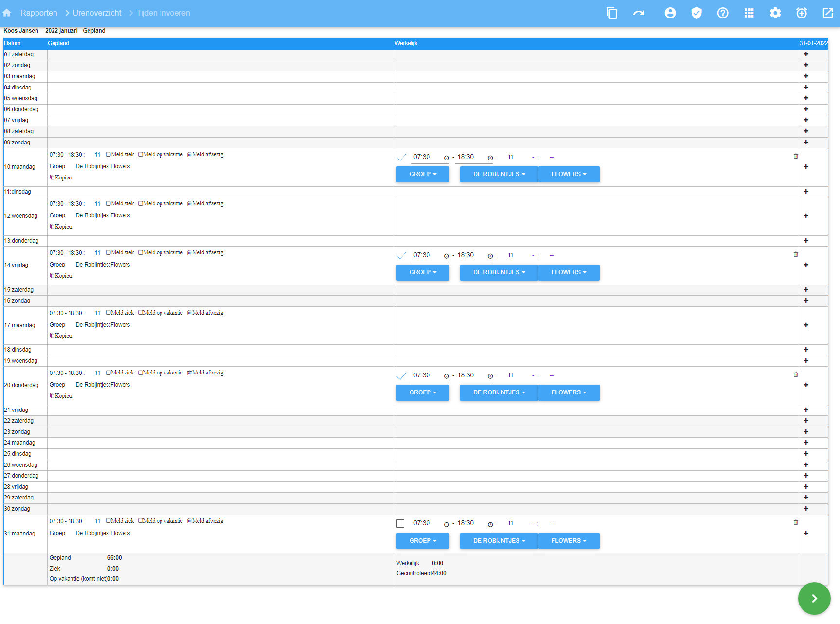The image size is (840, 624).
Task: Click the home icon in breadcrumb bar
Action: (x=7, y=13)
